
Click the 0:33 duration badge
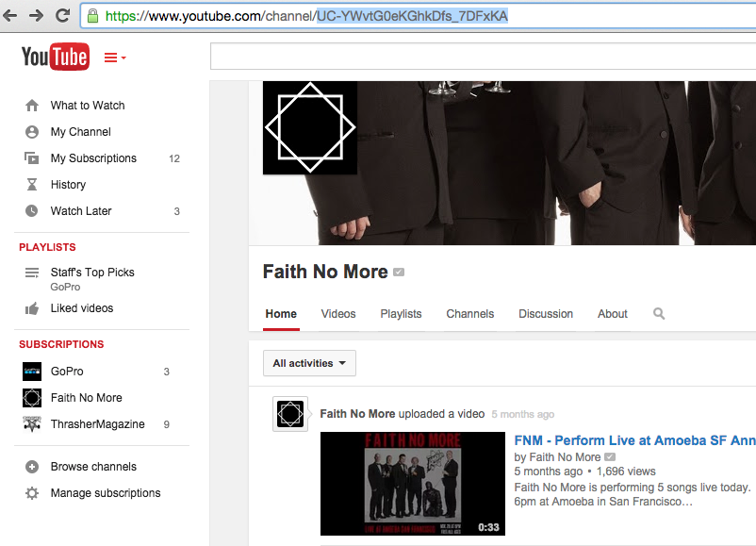[488, 527]
